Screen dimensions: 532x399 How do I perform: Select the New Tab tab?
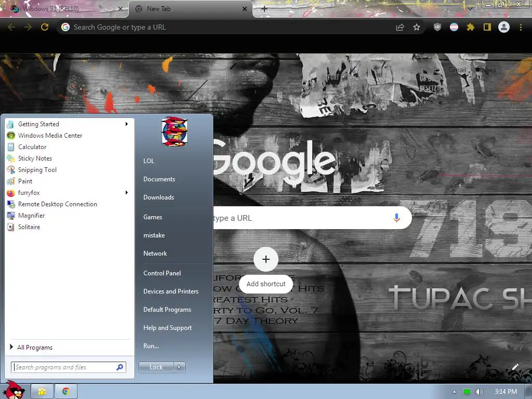pos(191,9)
